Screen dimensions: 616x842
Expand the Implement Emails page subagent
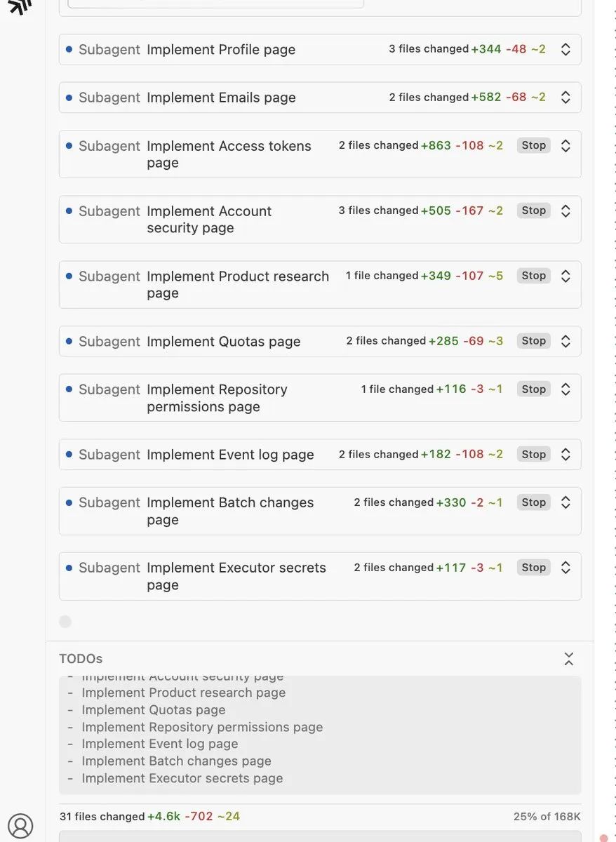(x=565, y=98)
